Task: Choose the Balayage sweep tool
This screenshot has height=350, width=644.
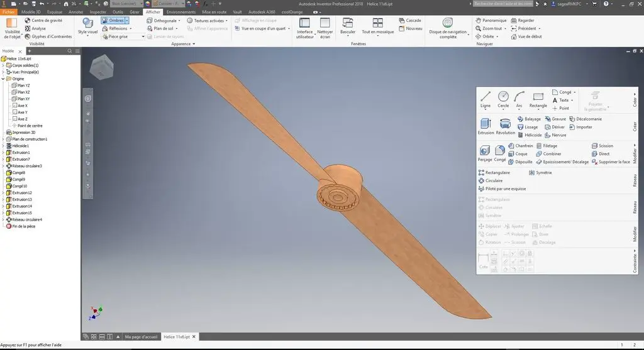Action: (x=529, y=119)
